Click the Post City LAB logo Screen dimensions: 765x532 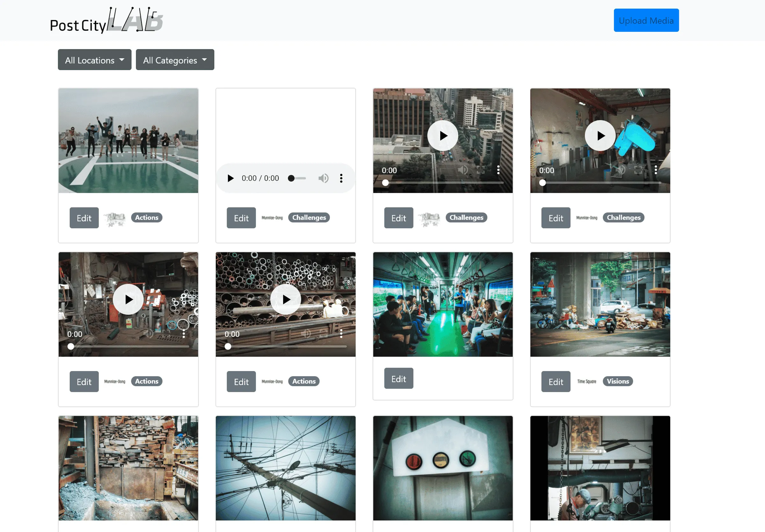(x=106, y=21)
